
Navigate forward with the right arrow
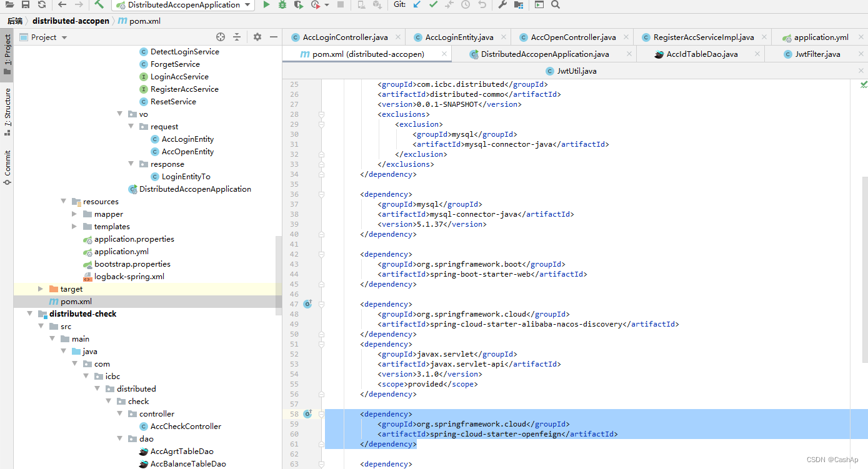point(79,4)
